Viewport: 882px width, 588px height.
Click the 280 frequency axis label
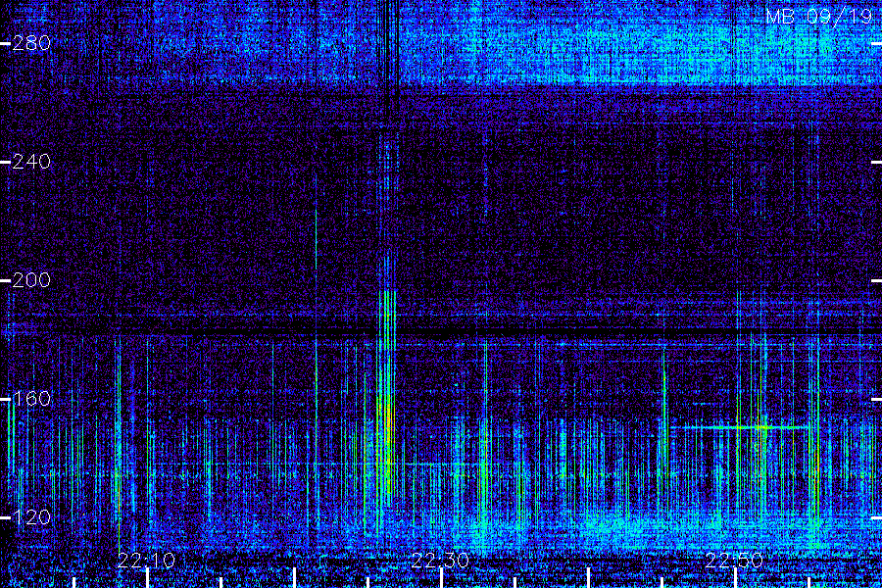pos(31,43)
